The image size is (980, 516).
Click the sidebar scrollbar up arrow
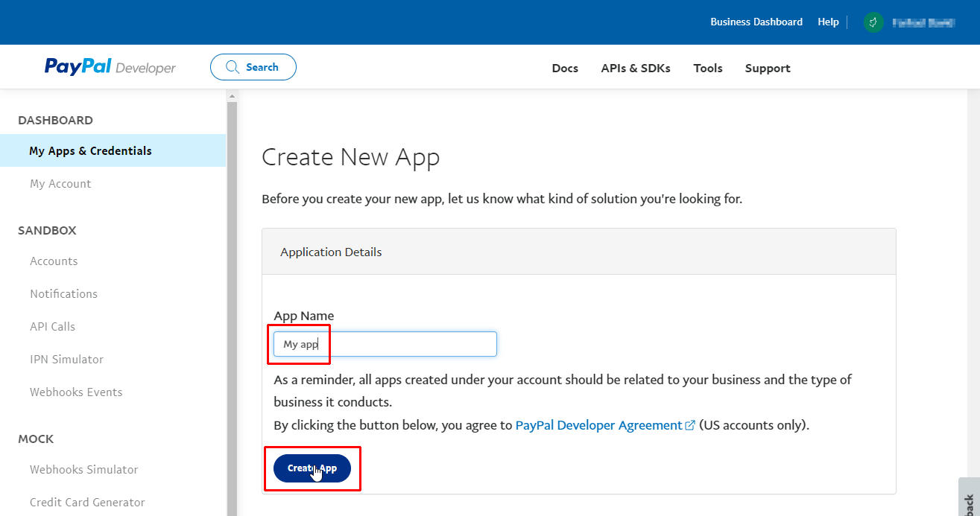(x=232, y=96)
